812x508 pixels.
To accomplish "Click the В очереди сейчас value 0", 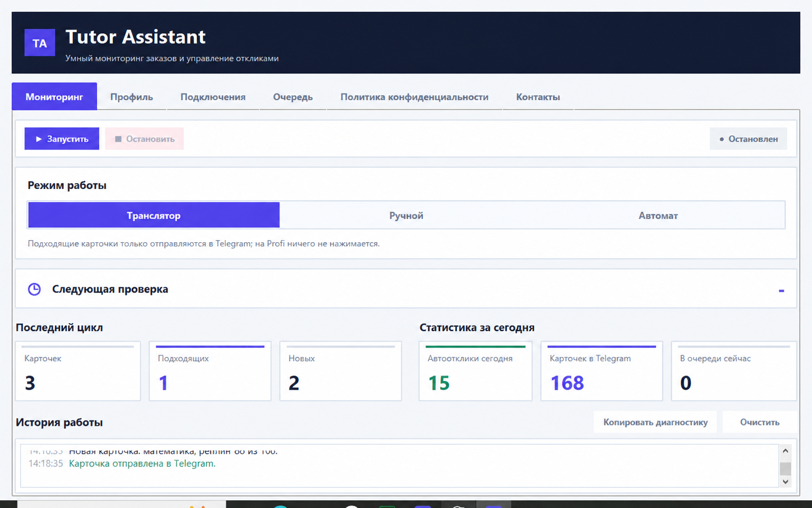I will tap(686, 383).
